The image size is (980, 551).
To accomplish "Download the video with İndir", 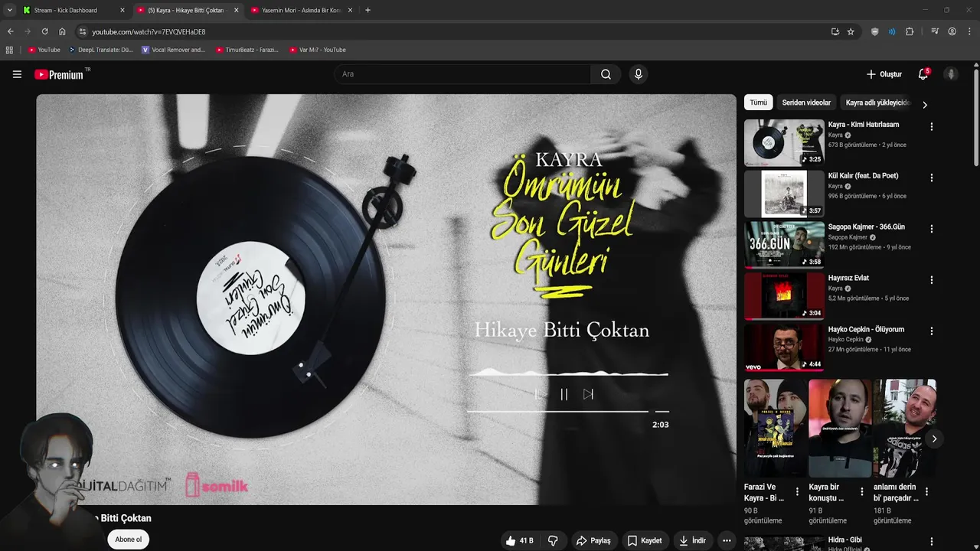I will [692, 540].
